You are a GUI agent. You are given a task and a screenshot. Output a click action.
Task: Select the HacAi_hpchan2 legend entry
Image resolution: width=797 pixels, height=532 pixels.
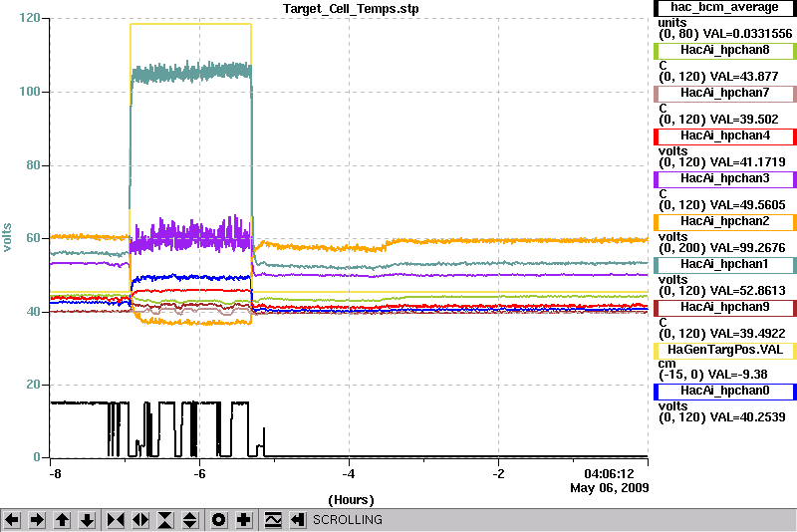724,222
